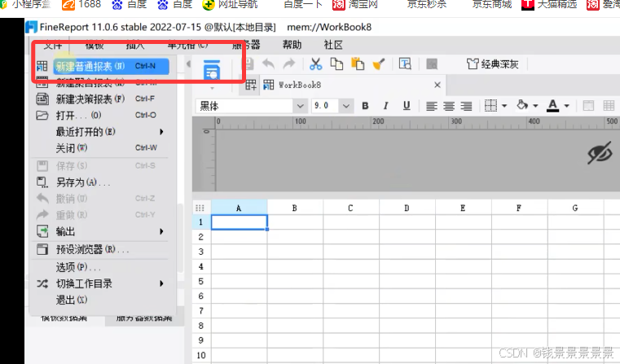
Task: Click the Redo arrow in toolbar
Action: [x=289, y=64]
